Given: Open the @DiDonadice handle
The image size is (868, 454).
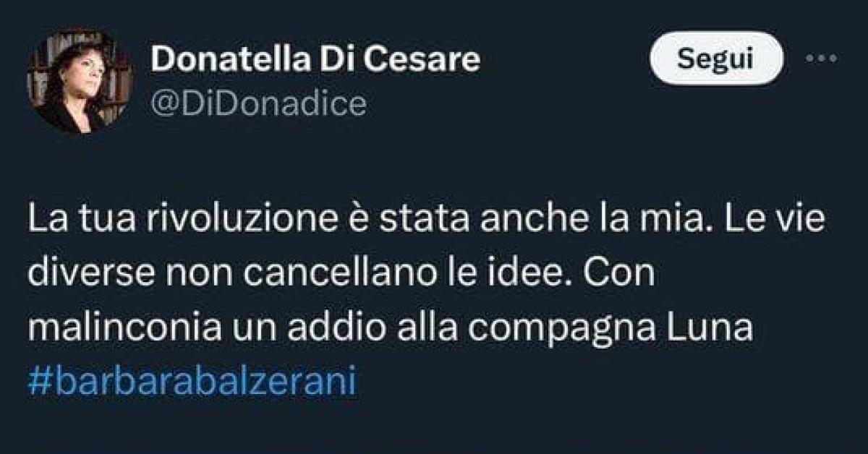Looking at the screenshot, I should (x=257, y=103).
